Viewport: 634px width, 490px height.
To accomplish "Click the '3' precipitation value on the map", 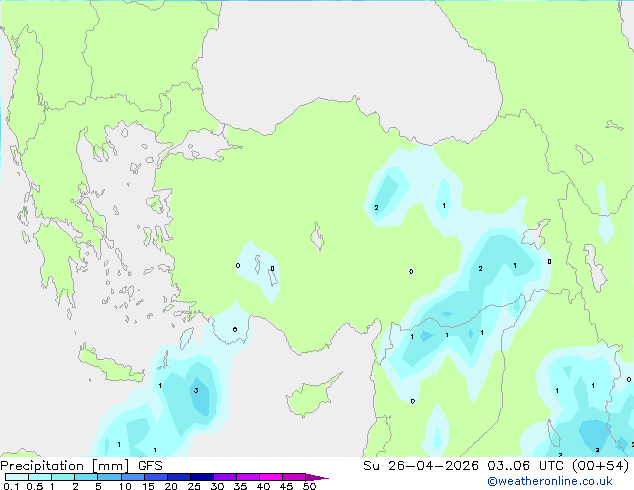I will (196, 391).
